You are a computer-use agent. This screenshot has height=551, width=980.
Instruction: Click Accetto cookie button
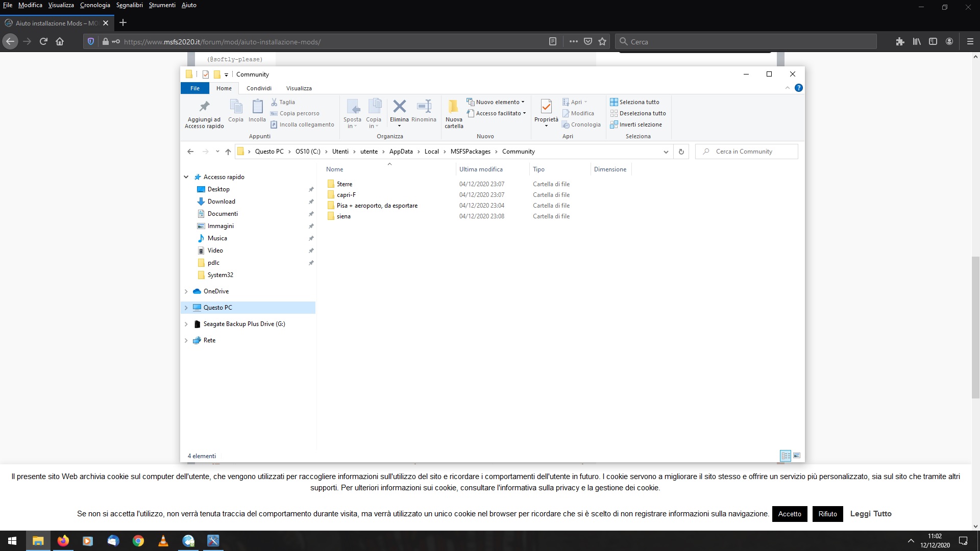point(790,514)
